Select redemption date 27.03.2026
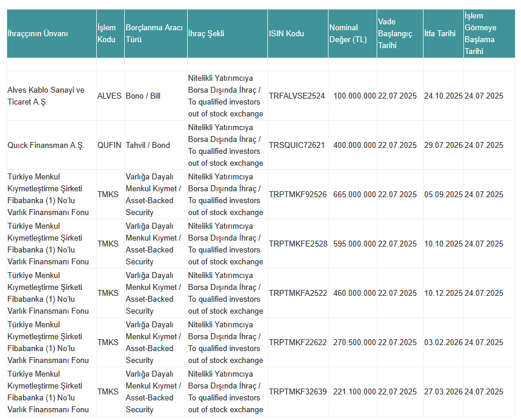The height and width of the screenshot is (420, 521). [x=443, y=391]
